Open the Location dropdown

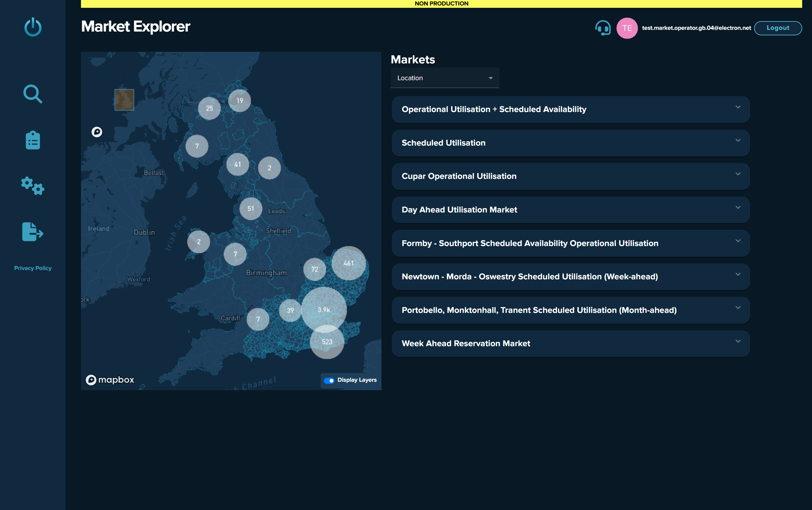445,78
